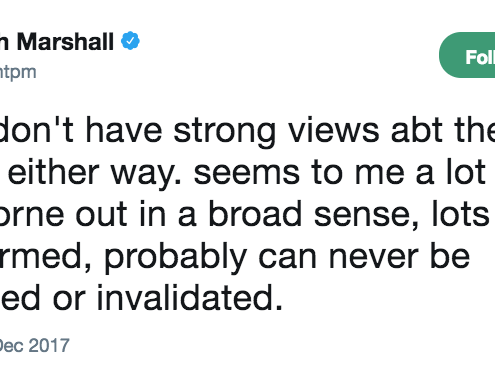Click the line "probably can never be"

(235, 257)
